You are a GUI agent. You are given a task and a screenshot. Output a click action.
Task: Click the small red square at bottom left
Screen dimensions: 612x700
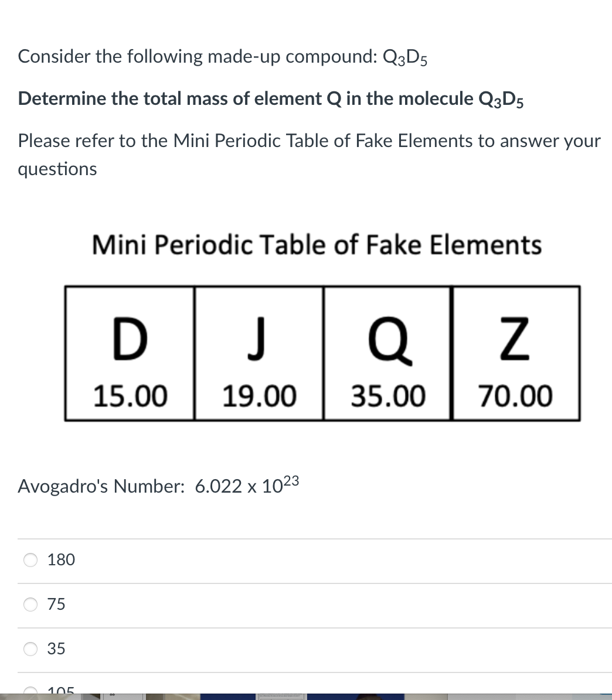4,697
